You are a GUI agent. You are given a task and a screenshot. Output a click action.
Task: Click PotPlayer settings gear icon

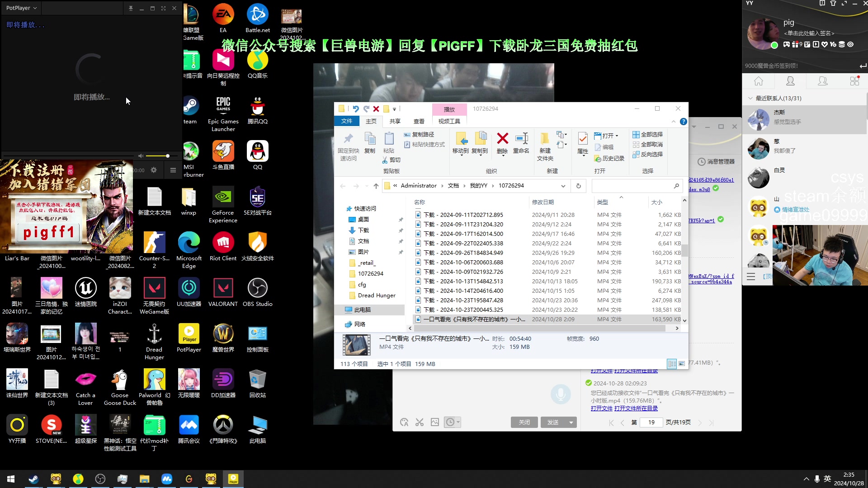(x=154, y=170)
